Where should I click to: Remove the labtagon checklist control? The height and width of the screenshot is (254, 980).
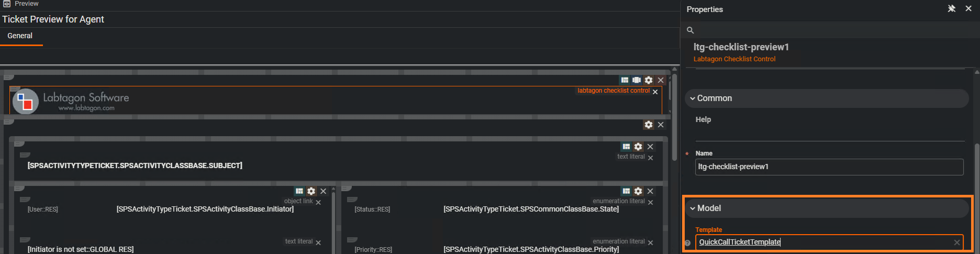pos(655,92)
